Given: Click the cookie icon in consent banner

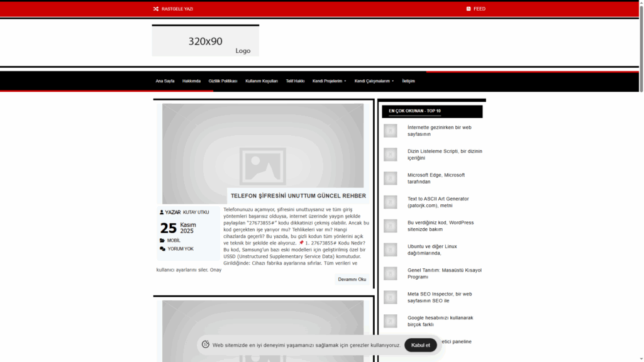Looking at the screenshot, I should (205, 345).
